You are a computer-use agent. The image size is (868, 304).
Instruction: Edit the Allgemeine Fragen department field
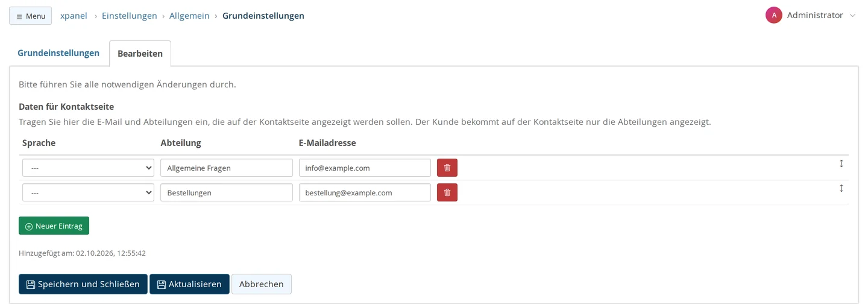click(x=227, y=168)
